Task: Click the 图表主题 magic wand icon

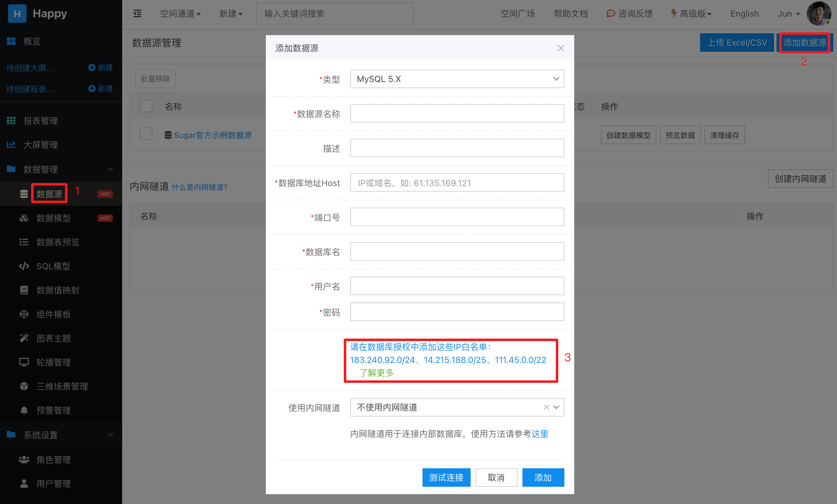Action: pos(24,338)
